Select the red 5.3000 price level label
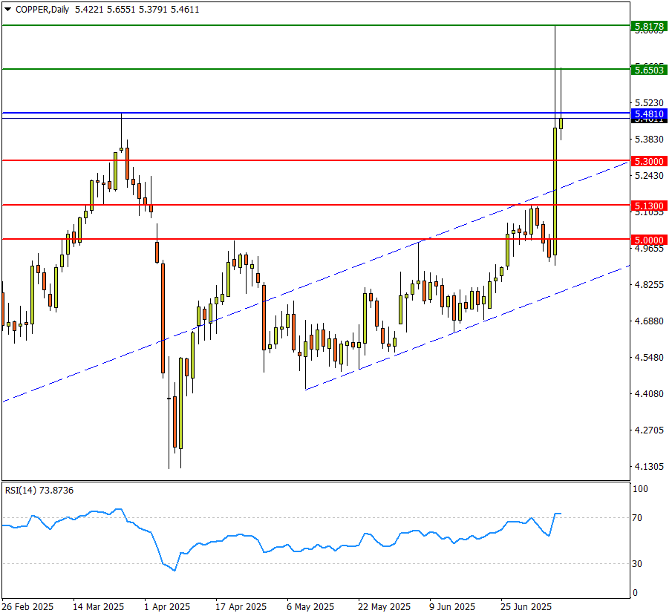This screenshot has width=672, height=616. (x=650, y=161)
